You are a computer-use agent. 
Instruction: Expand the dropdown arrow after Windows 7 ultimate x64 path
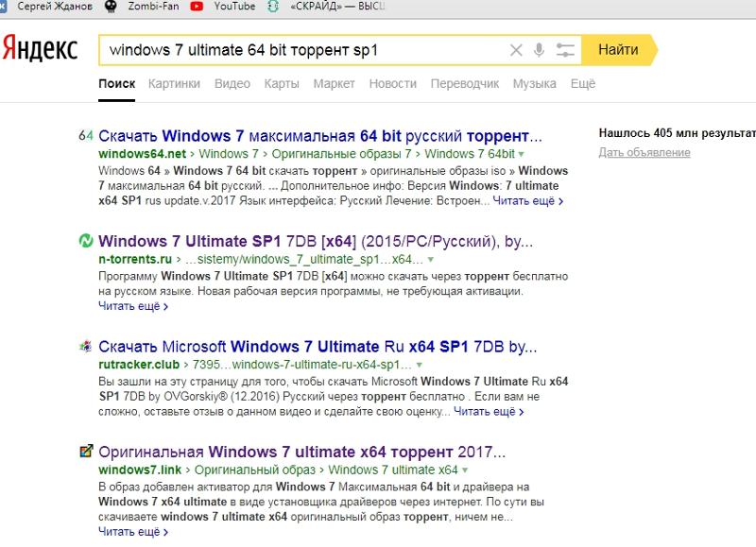(x=465, y=470)
